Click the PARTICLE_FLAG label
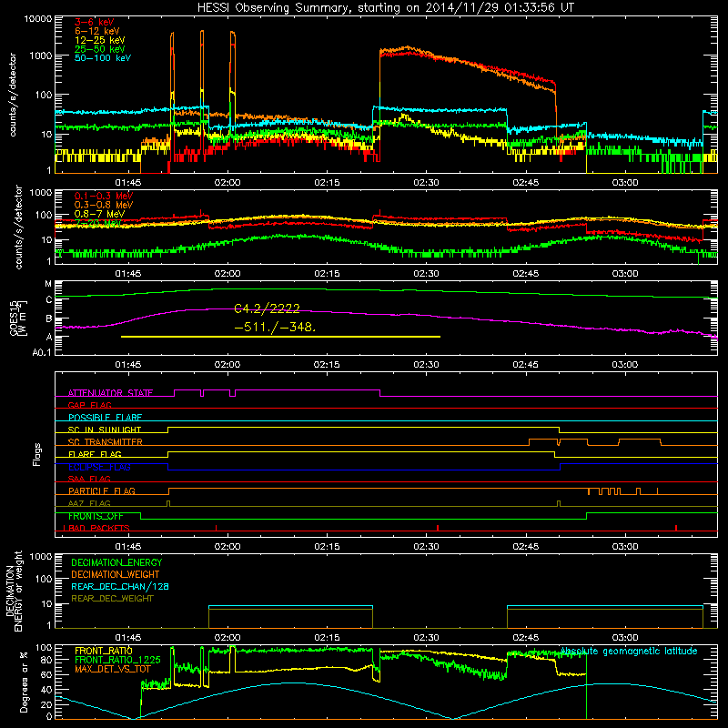 coord(102,490)
